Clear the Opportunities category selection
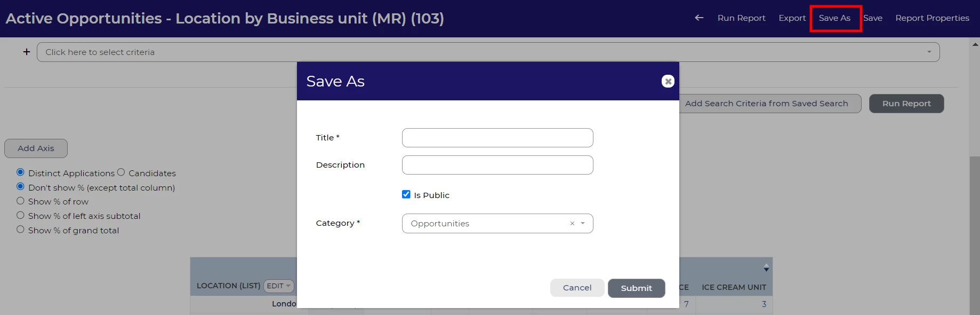 click(572, 223)
